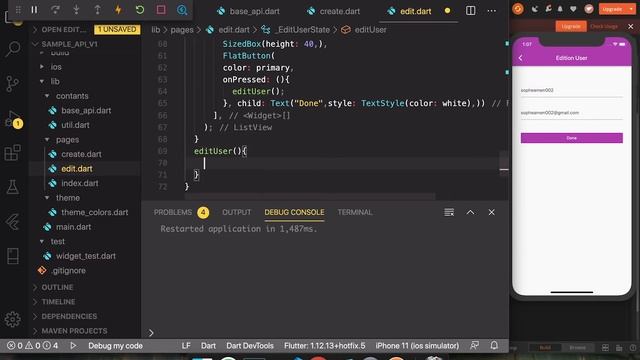Screen dimensions: 640x360
Task: Open index.dart in the explorer
Action: (x=80, y=183)
